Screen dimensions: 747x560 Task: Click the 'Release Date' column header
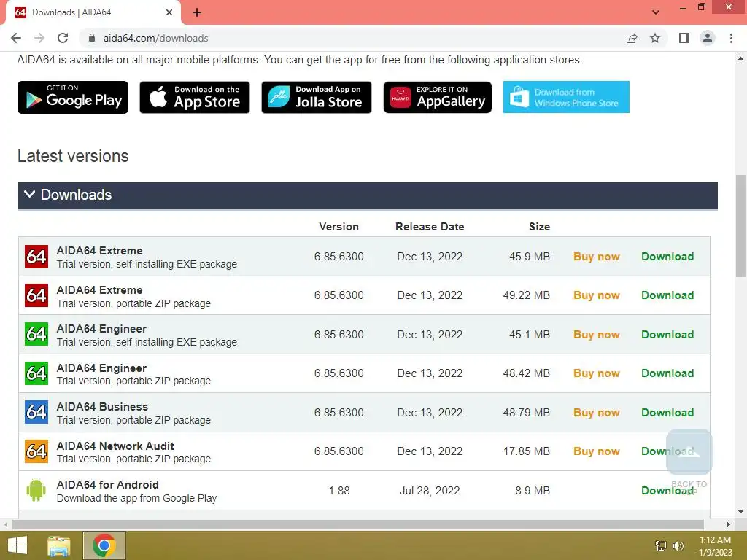click(x=430, y=227)
